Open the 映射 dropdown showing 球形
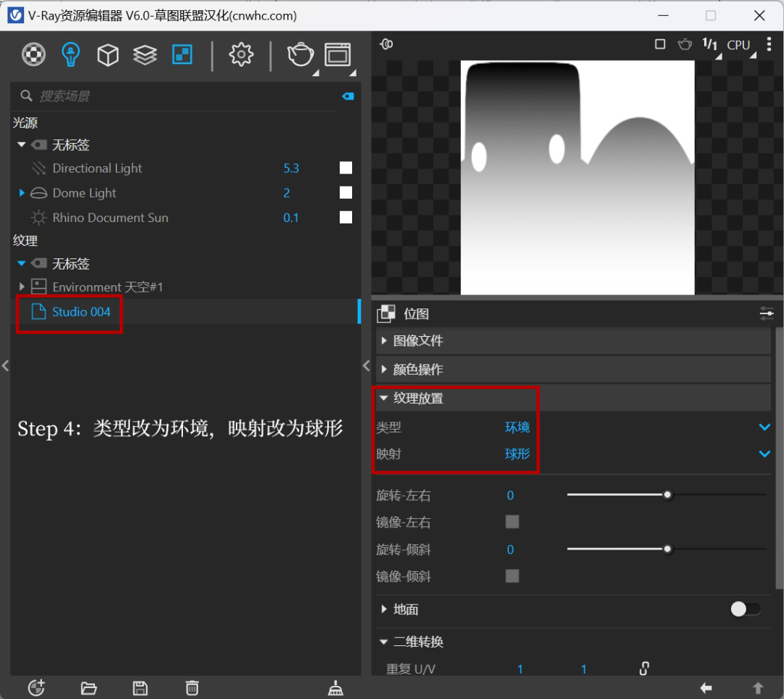 764,454
